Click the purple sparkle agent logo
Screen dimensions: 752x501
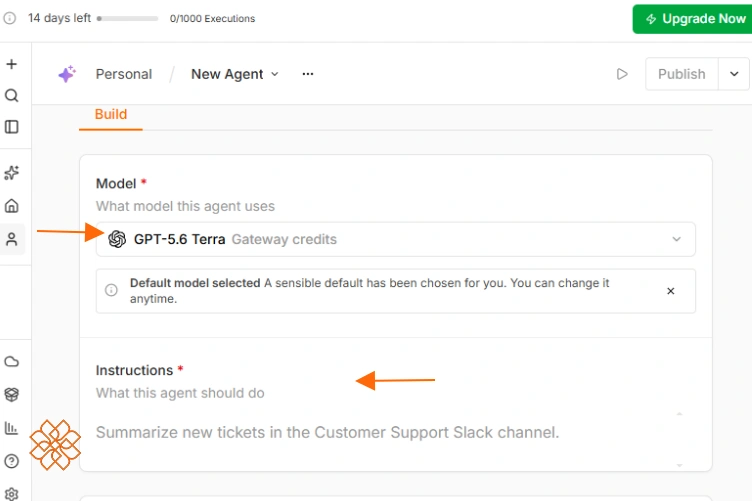[x=67, y=74]
